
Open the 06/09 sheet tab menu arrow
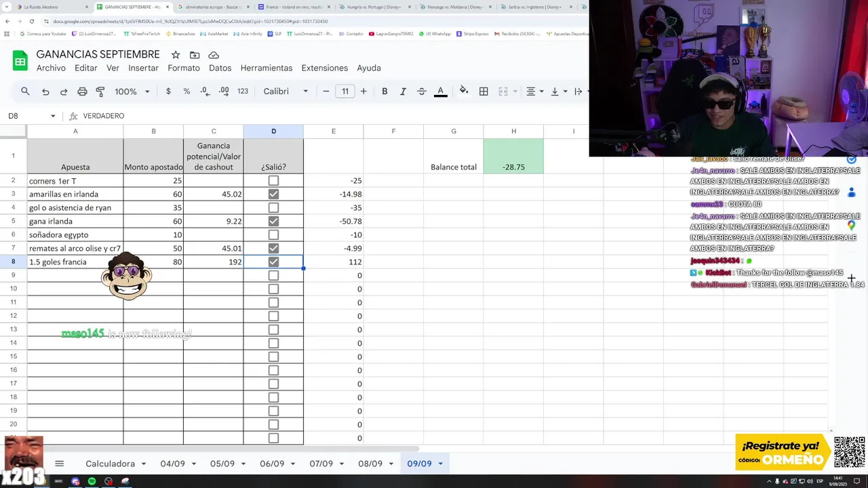(293, 464)
